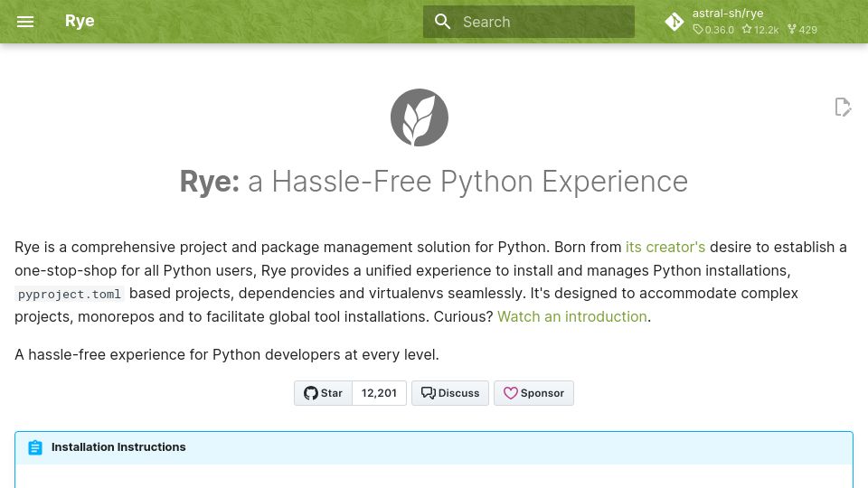Click the edit this page icon
Viewport: 868px width, 488px height.
[x=843, y=107]
